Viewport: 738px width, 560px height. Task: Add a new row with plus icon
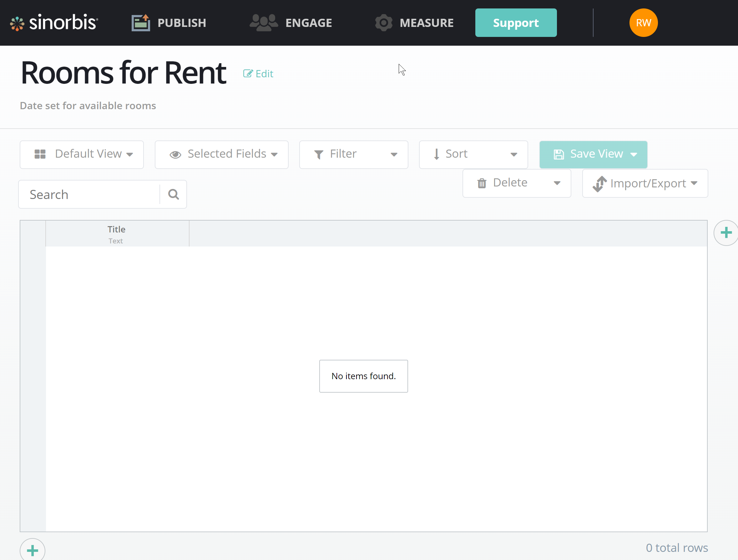coord(32,550)
